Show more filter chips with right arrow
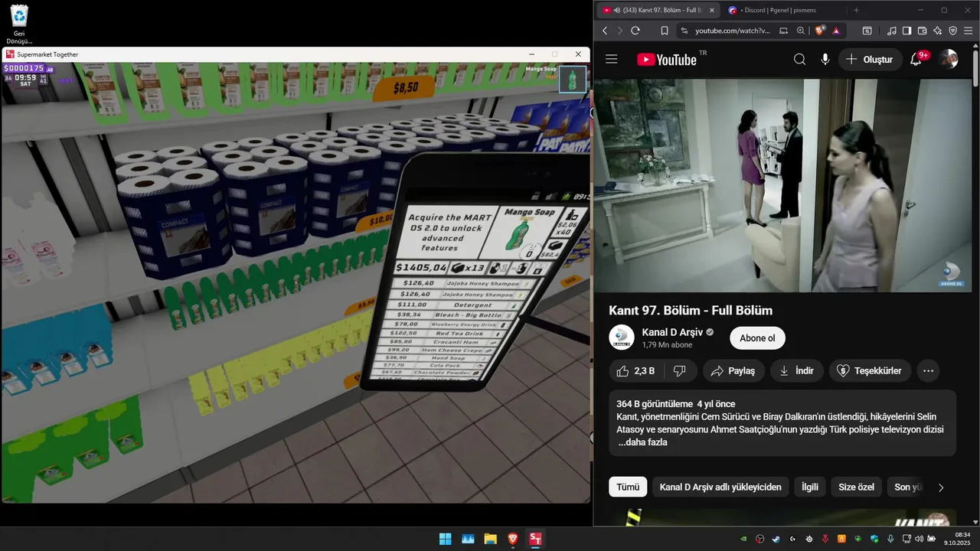The height and width of the screenshot is (551, 980). 941,487
